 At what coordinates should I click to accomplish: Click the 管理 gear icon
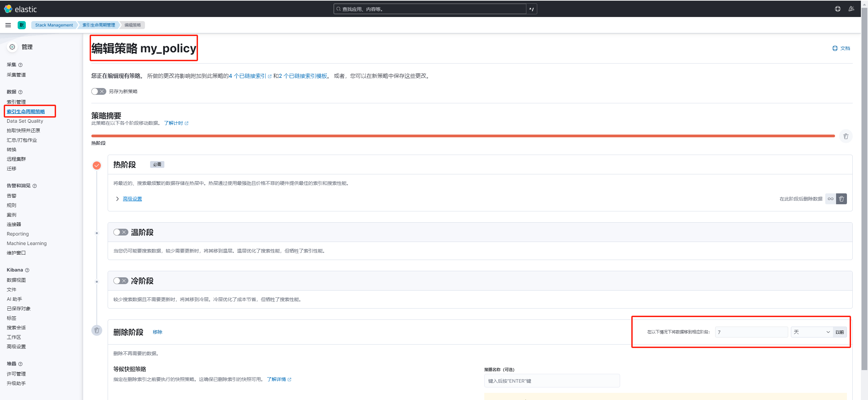tap(12, 47)
